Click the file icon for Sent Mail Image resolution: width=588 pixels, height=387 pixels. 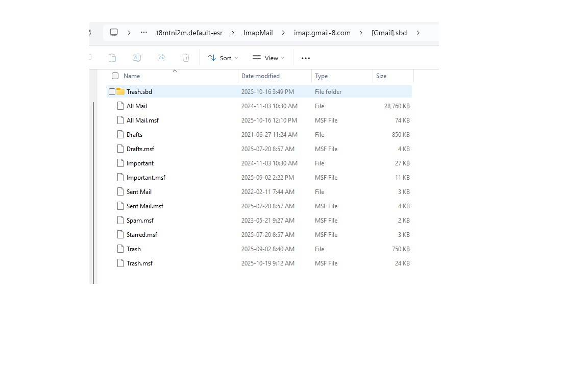[x=120, y=191]
